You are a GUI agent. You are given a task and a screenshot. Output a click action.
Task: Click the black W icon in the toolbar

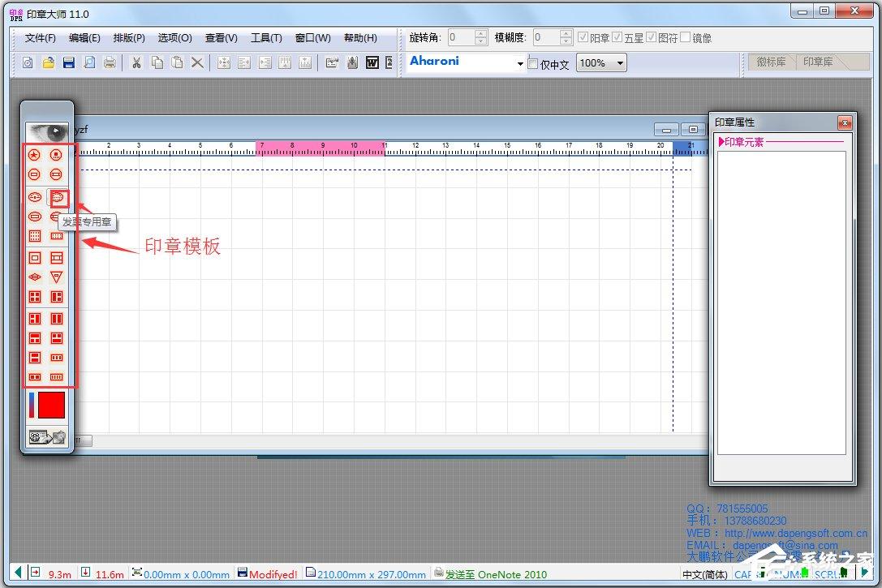tap(372, 62)
